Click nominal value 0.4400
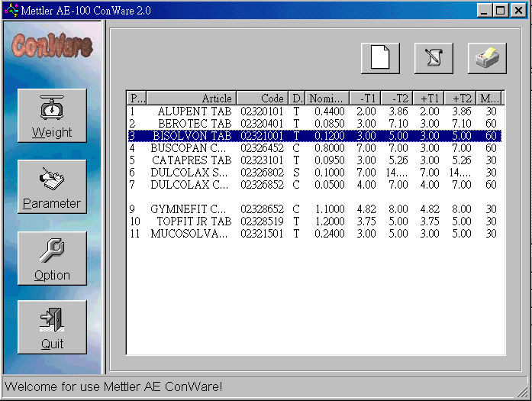This screenshot has width=532, height=401. (330, 112)
